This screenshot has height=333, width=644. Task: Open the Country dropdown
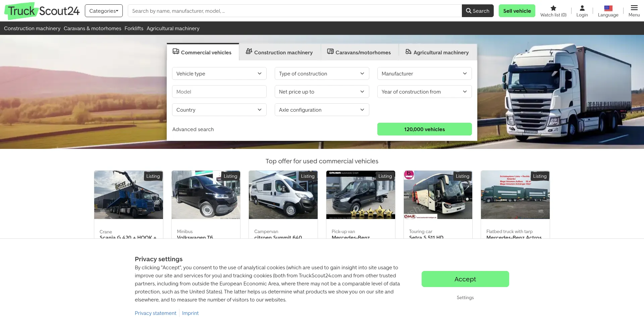pyautogui.click(x=219, y=110)
